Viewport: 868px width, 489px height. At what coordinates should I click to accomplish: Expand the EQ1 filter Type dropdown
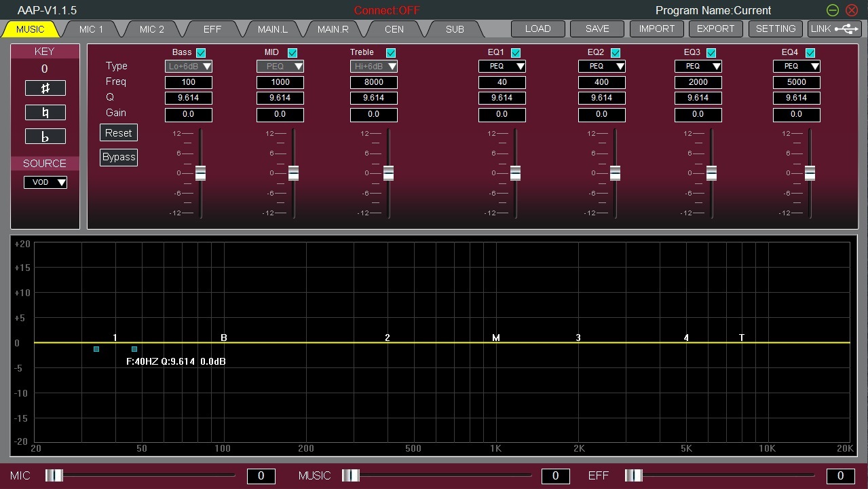pyautogui.click(x=502, y=66)
